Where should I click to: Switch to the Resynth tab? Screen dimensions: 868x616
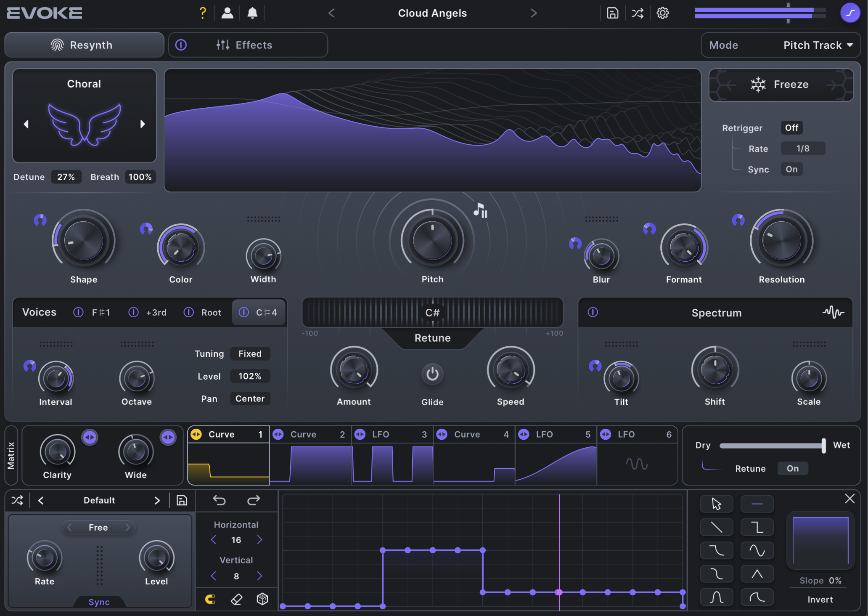(x=84, y=45)
